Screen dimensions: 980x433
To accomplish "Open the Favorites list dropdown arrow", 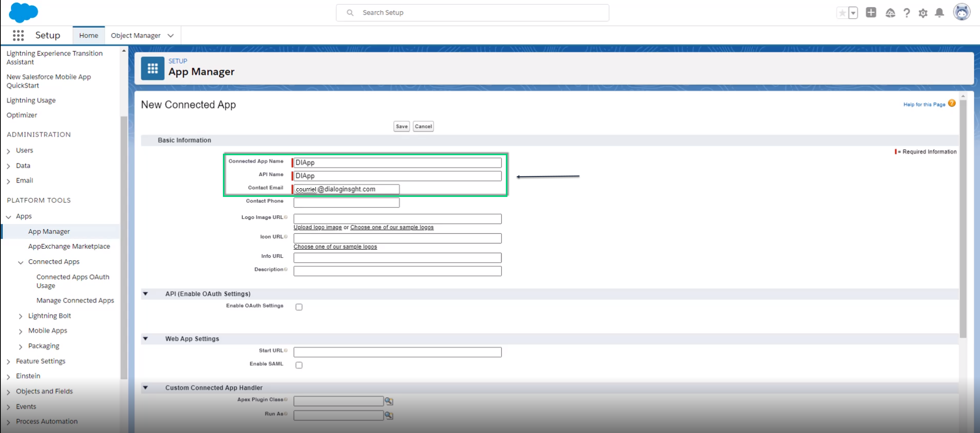I will coord(853,13).
